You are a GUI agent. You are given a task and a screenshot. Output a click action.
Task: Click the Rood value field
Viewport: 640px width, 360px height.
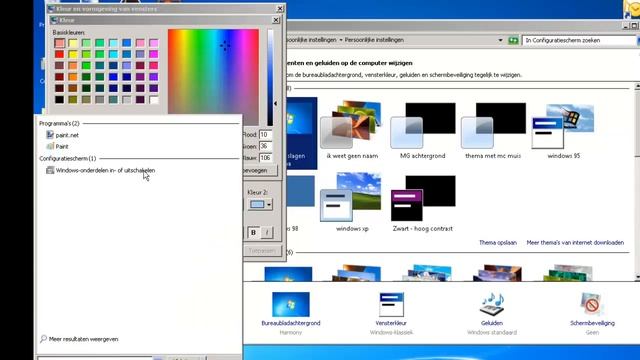click(265, 135)
